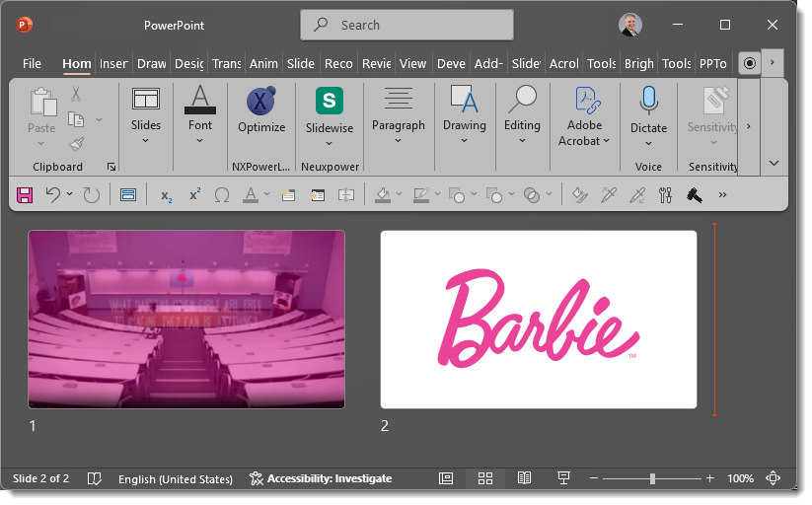This screenshot has width=812, height=505.
Task: Click English (United States) language indicator
Action: click(176, 479)
